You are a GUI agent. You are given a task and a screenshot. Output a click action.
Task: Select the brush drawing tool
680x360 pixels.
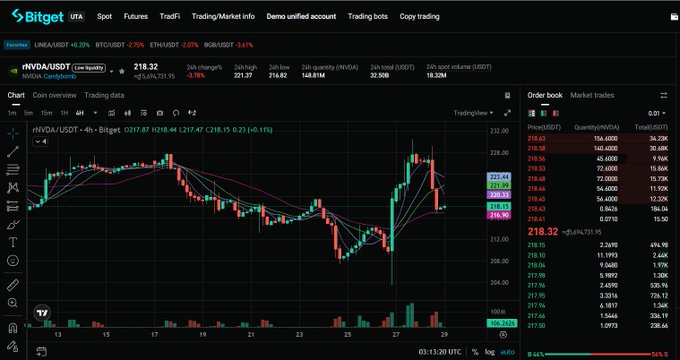[x=13, y=225]
